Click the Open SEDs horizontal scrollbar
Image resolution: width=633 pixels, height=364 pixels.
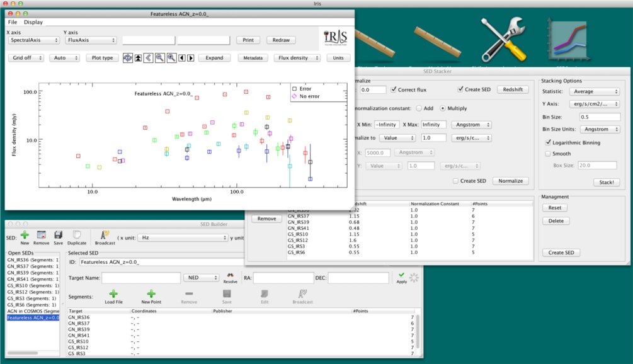(23, 353)
